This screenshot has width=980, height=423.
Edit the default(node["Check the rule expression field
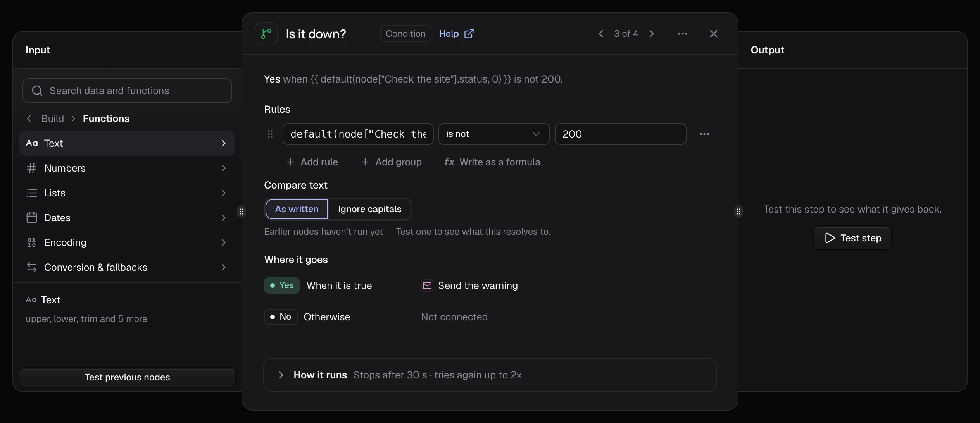click(358, 134)
